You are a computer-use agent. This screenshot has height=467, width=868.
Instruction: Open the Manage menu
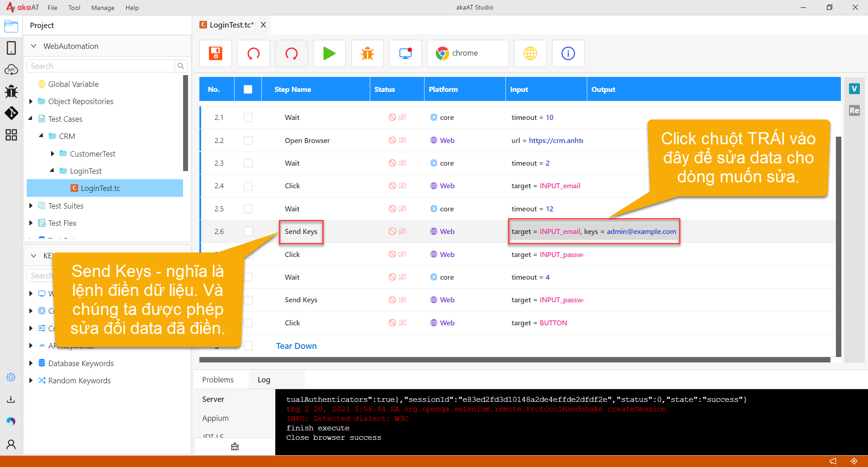pyautogui.click(x=103, y=8)
